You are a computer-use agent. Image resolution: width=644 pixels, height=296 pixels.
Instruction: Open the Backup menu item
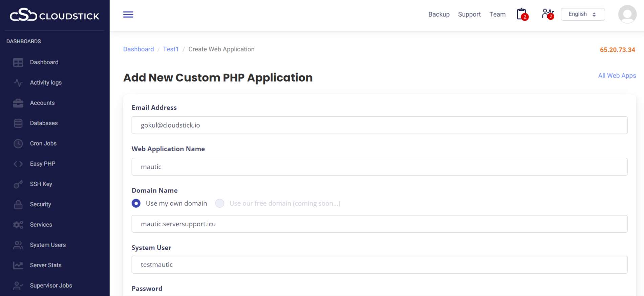pyautogui.click(x=439, y=14)
